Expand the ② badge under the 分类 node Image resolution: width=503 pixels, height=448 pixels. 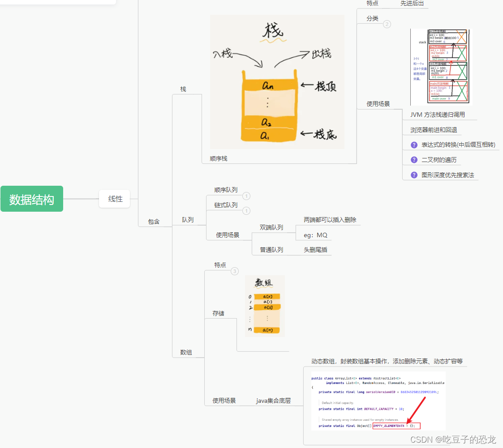[x=387, y=24]
